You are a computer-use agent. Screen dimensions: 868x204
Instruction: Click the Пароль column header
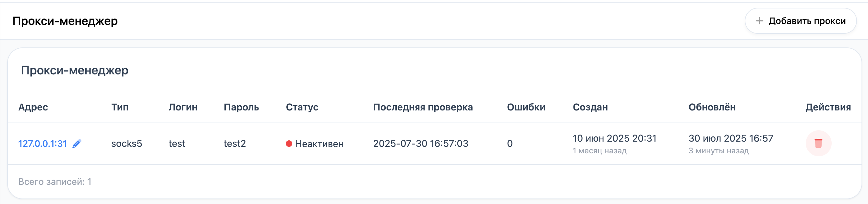click(241, 107)
